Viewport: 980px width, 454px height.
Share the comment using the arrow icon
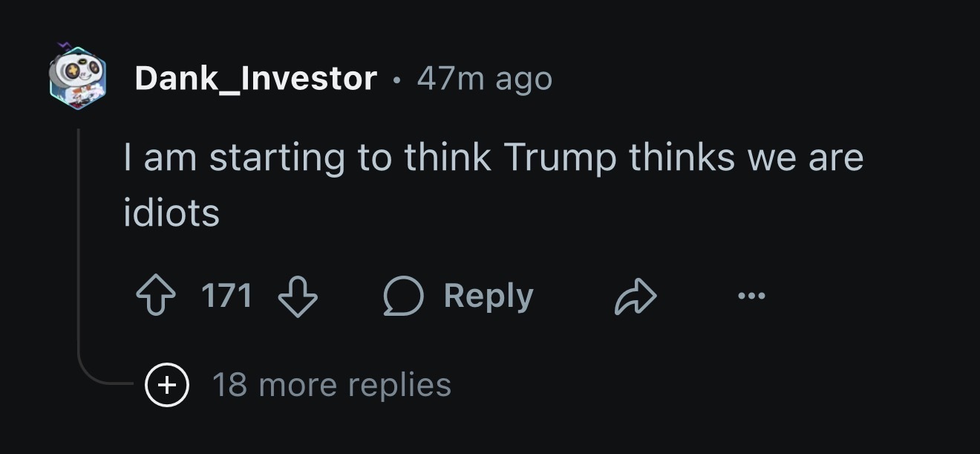pos(636,297)
